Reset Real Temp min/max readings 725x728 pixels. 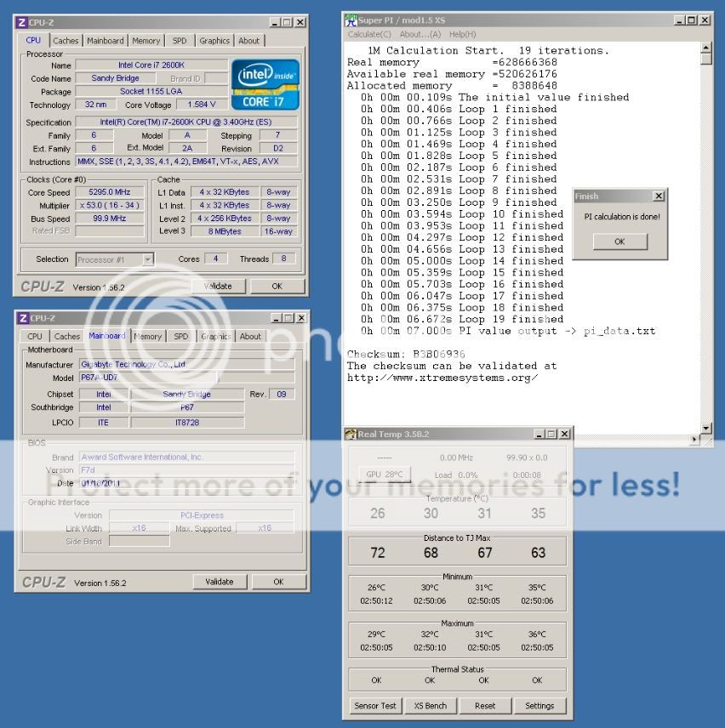point(485,706)
